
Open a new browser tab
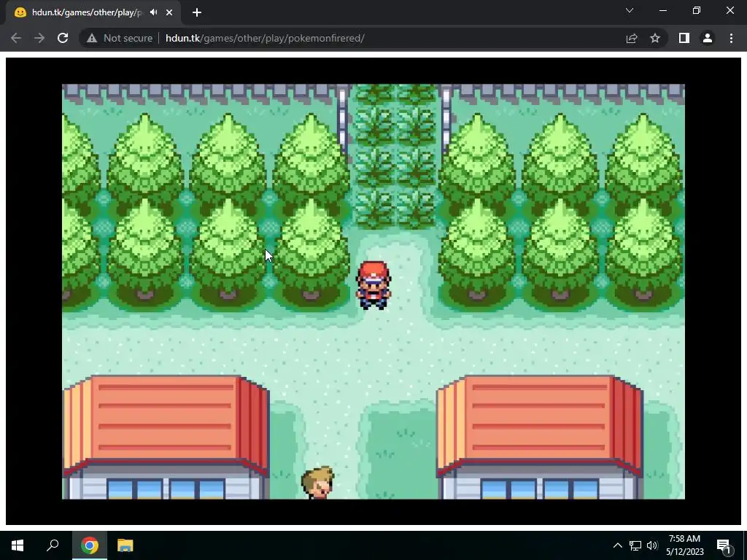197,12
